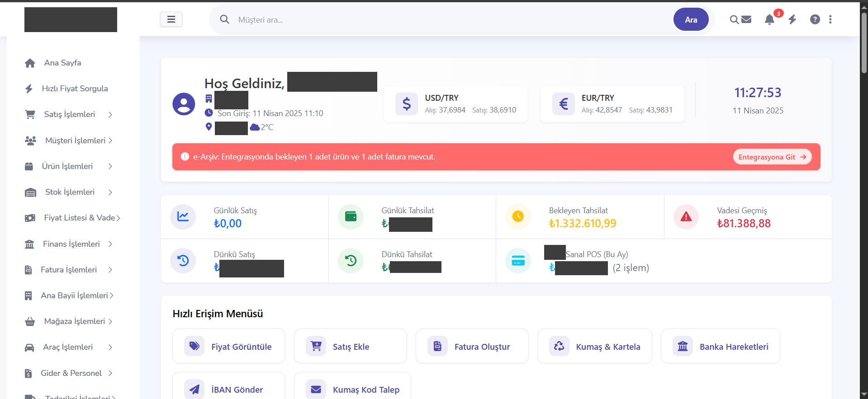Expand Müşteri İşlemleri chevron
The width and height of the screenshot is (868, 399).
coord(110,141)
